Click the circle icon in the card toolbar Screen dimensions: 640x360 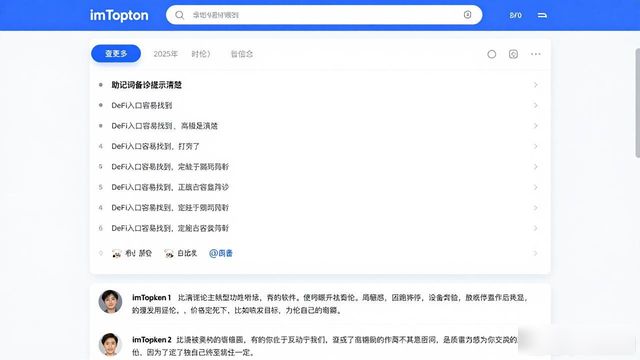pos(491,54)
